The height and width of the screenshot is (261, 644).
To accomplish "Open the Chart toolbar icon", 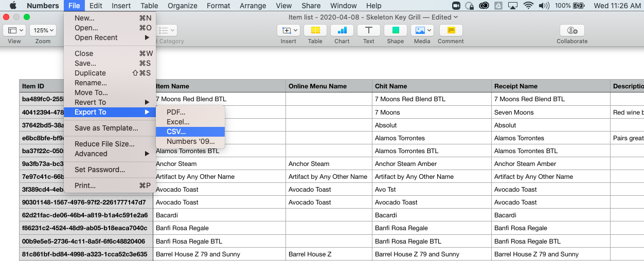I will [x=342, y=31].
